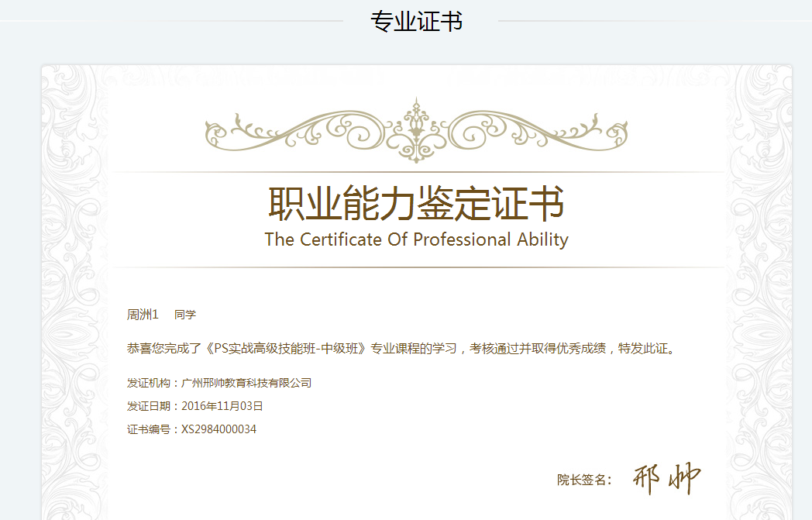Click the certificate number XS2984000034
812x520 pixels.
tap(218, 429)
